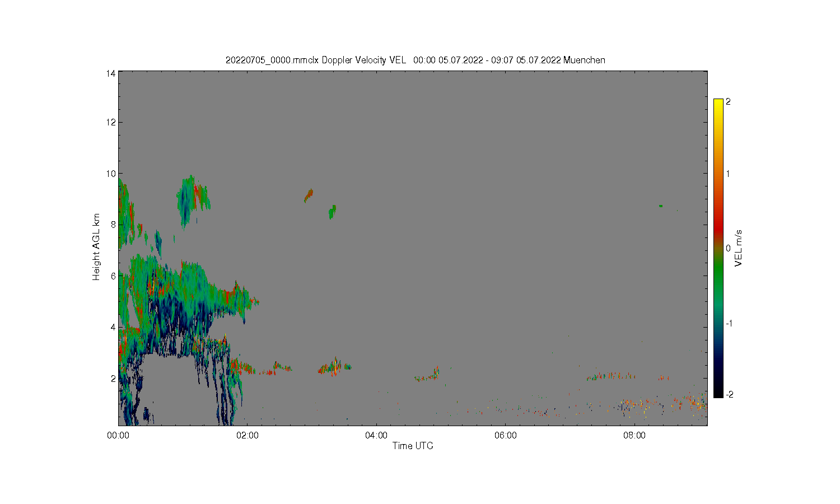Click the 'VEL m/s' colorbar label
840x504 pixels.
point(739,248)
